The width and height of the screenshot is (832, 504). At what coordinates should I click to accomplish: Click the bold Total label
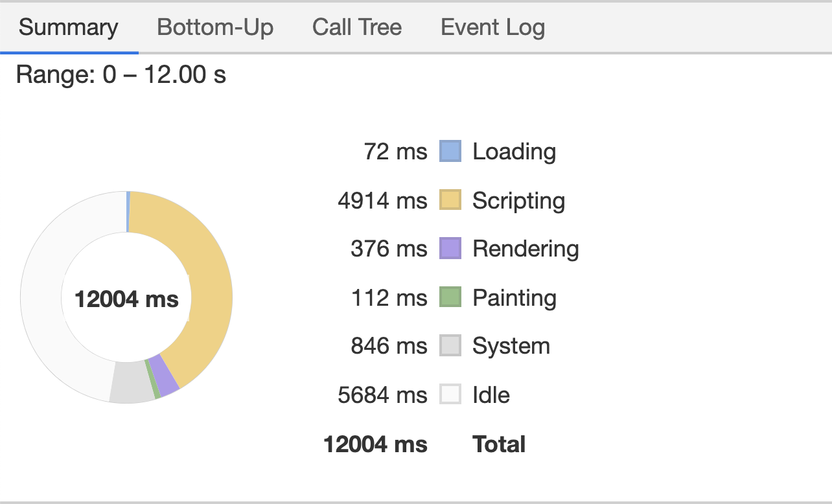point(499,444)
